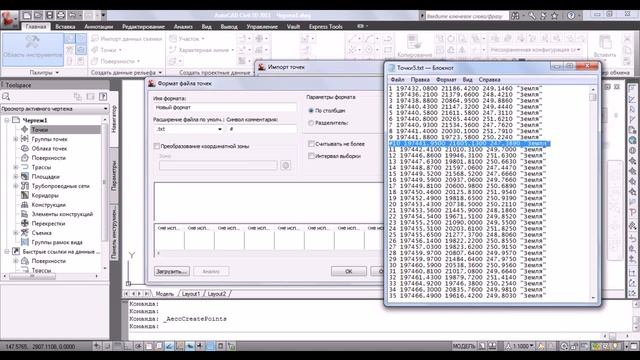The width and height of the screenshot is (640, 360).
Task: Click the Toolspace horizontal scrollbar thumb
Action: (x=32, y=276)
